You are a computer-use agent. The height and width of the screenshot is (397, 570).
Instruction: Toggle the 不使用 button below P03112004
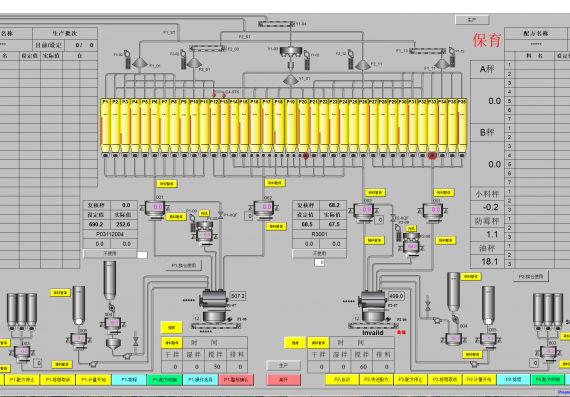110,253
